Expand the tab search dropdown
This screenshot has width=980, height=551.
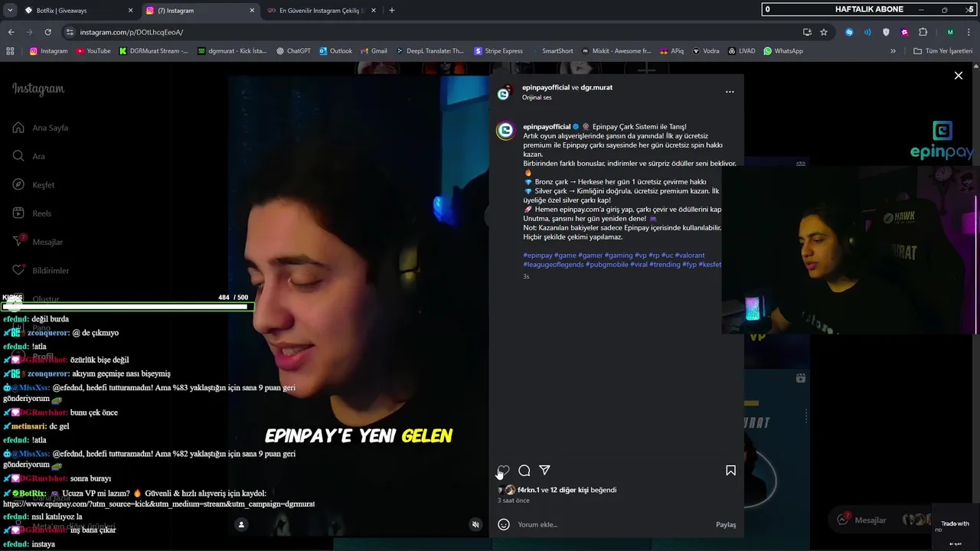pos(10,11)
